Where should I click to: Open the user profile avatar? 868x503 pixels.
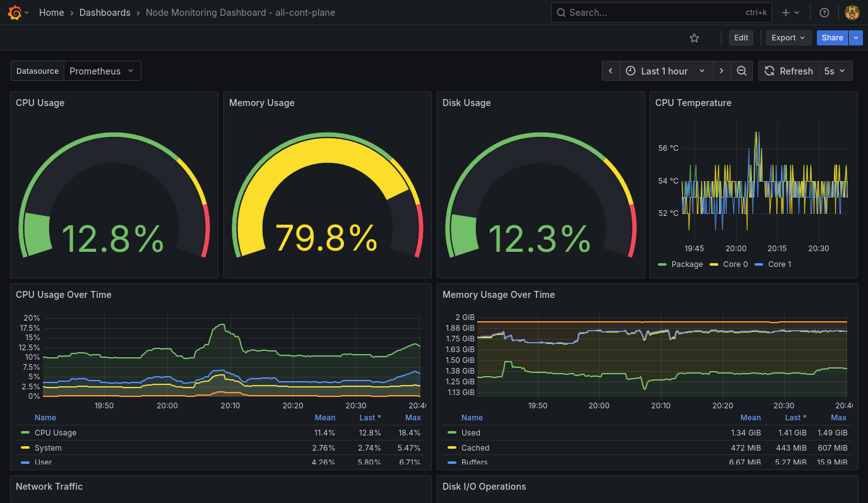852,13
